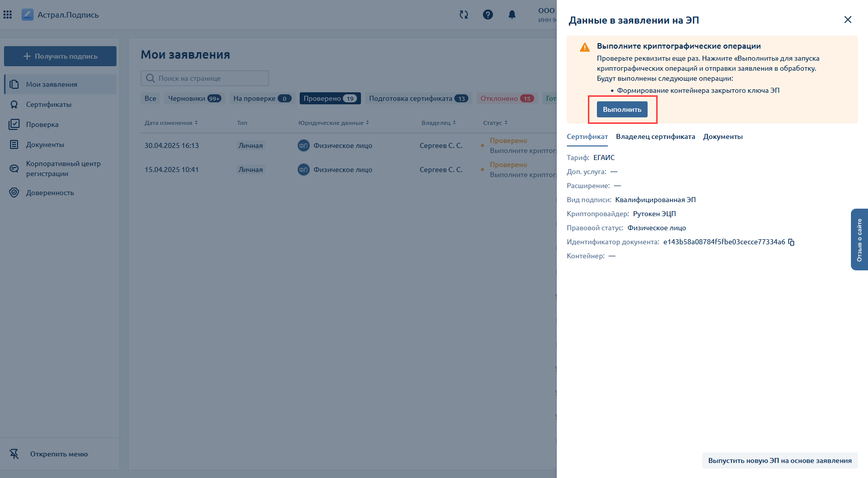Click ФЛ avatar in 30.04.2025 row

tap(303, 145)
